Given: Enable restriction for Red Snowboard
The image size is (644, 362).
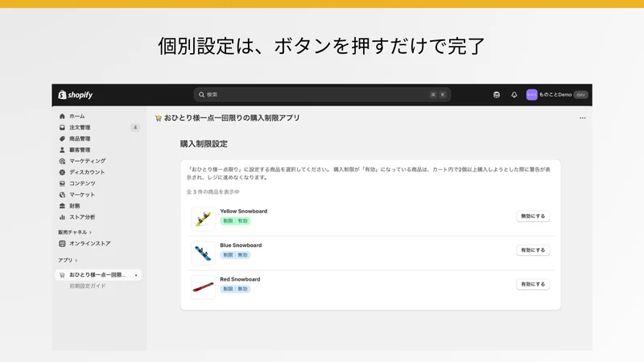Looking at the screenshot, I should pos(533,284).
